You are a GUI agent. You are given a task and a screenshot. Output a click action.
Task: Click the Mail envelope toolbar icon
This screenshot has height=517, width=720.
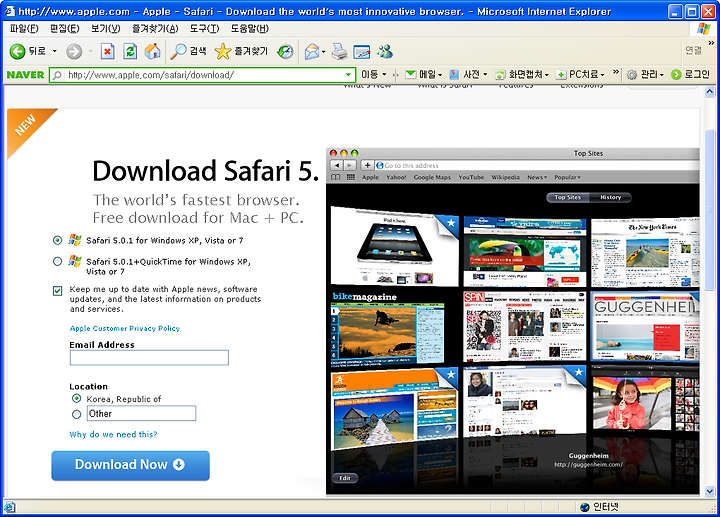point(312,51)
